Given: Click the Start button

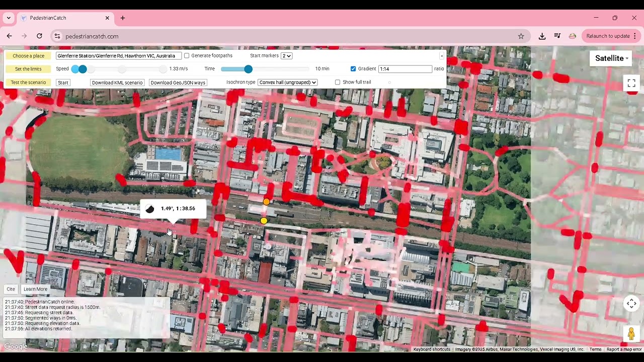Looking at the screenshot, I should pos(63,82).
